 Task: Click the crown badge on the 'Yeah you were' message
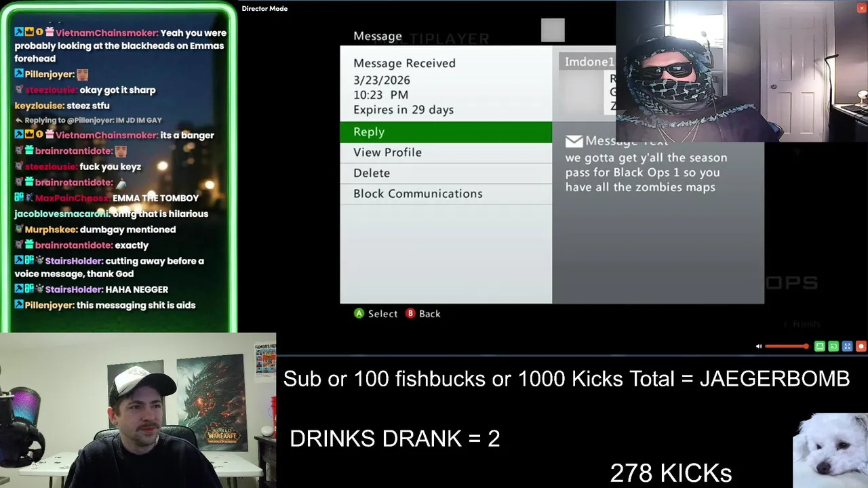pyautogui.click(x=29, y=33)
